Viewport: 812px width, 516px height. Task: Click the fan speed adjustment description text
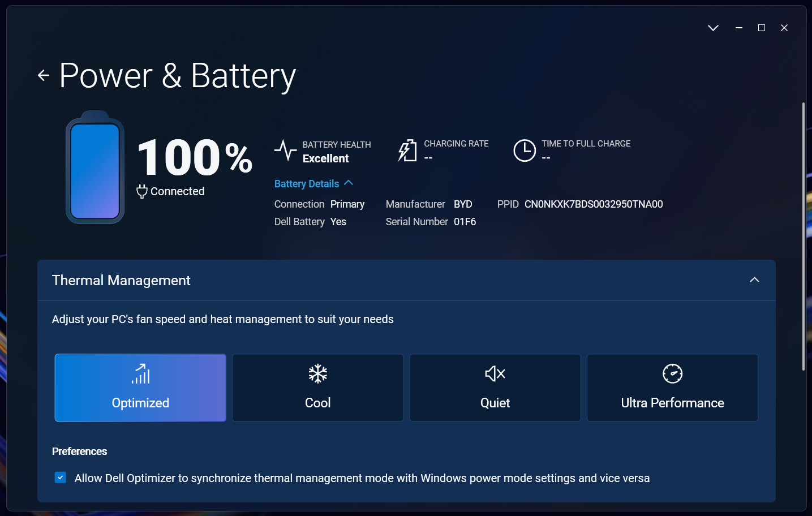coord(223,320)
